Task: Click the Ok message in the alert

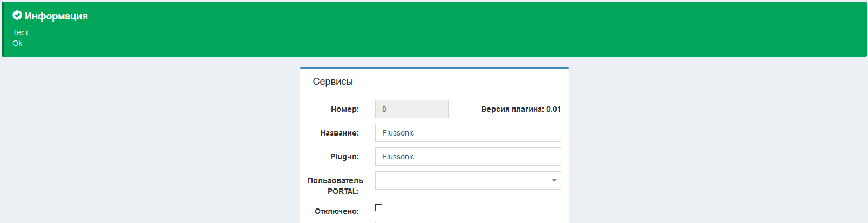Action: tap(17, 43)
